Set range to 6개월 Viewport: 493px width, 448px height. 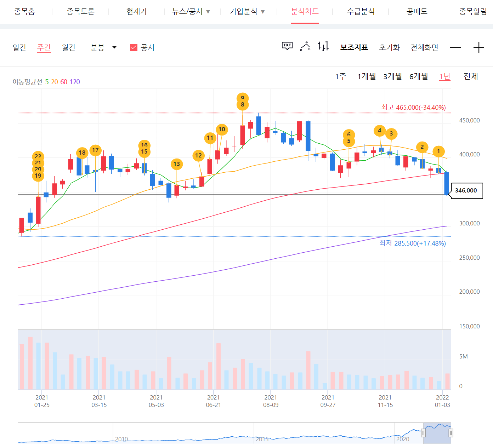pos(419,76)
